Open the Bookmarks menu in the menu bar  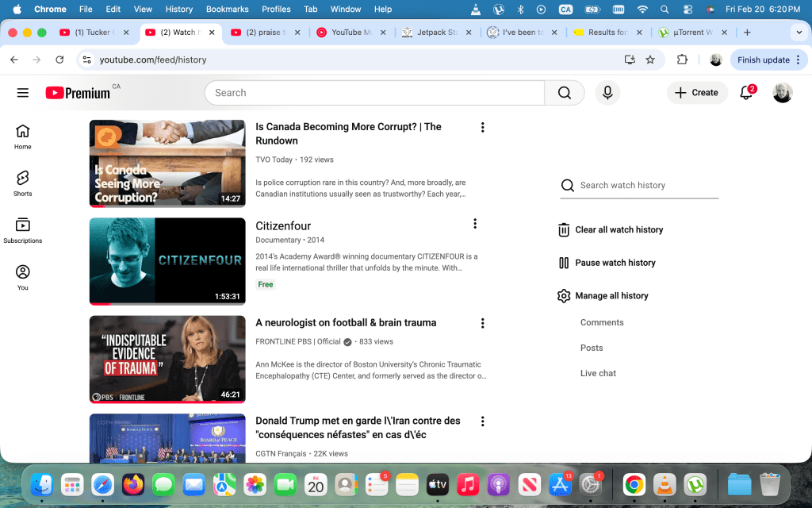[x=227, y=10]
